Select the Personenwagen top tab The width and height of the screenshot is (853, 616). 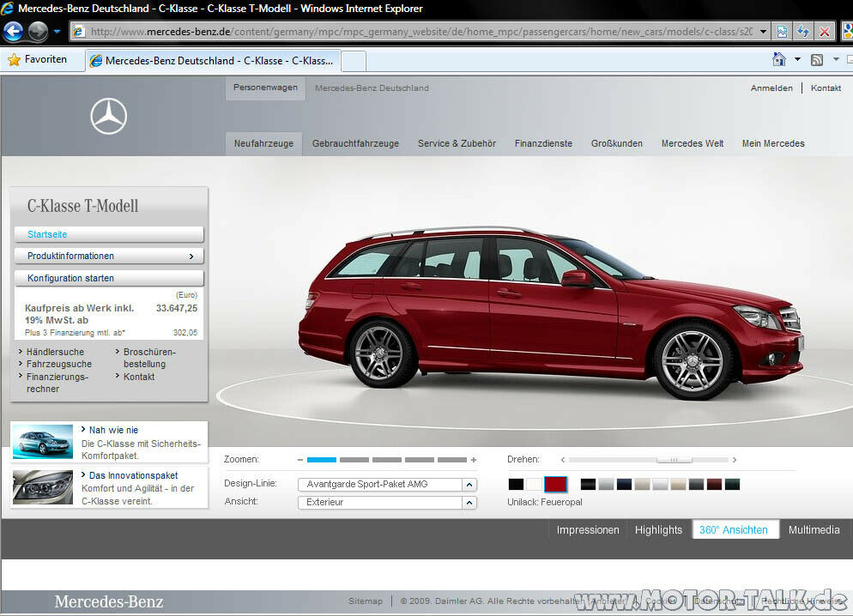[x=265, y=88]
